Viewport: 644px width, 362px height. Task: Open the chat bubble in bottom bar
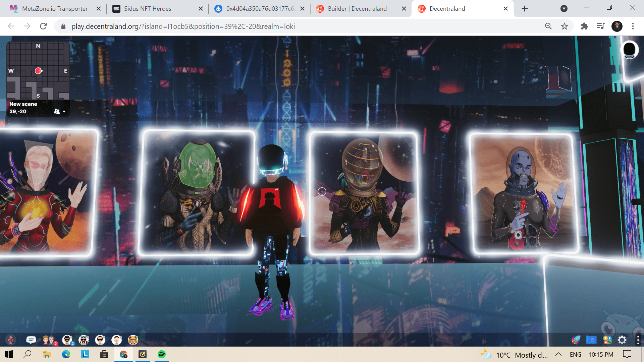click(31, 340)
